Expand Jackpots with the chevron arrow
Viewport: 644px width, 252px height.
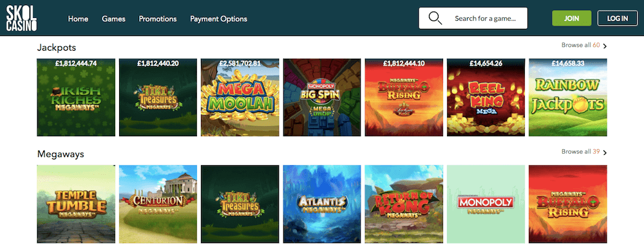click(605, 46)
